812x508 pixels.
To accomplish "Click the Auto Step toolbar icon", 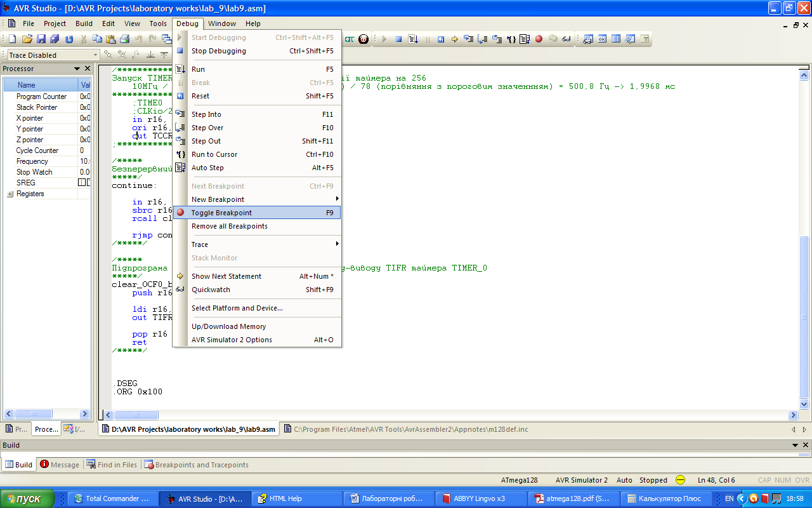I will (x=525, y=39).
